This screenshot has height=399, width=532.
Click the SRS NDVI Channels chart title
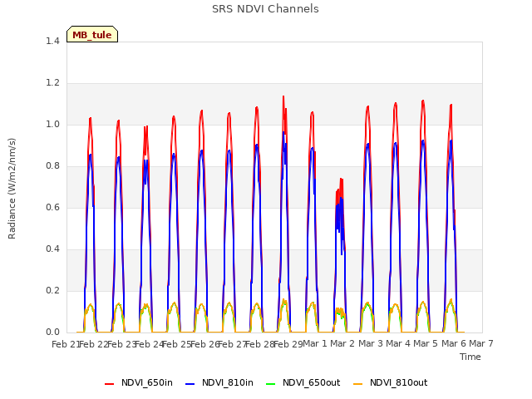pos(265,9)
